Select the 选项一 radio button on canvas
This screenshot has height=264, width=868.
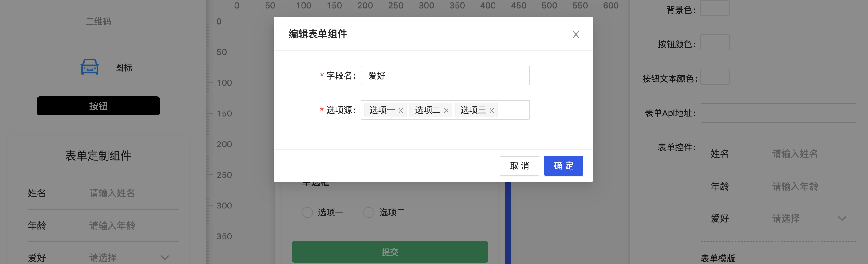pos(307,212)
